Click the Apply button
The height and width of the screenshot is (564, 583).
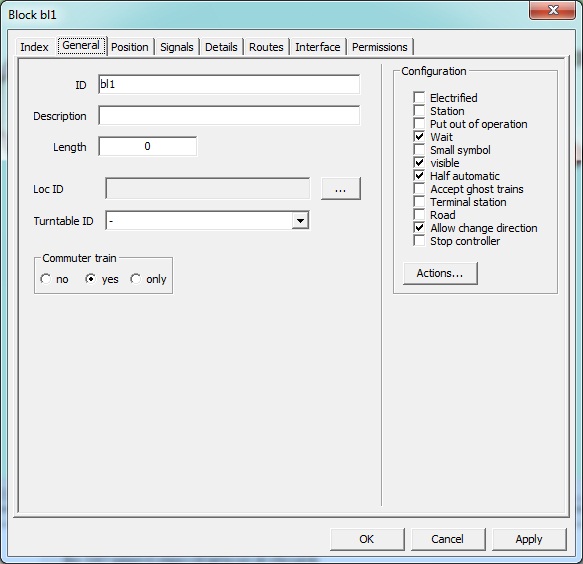point(529,539)
